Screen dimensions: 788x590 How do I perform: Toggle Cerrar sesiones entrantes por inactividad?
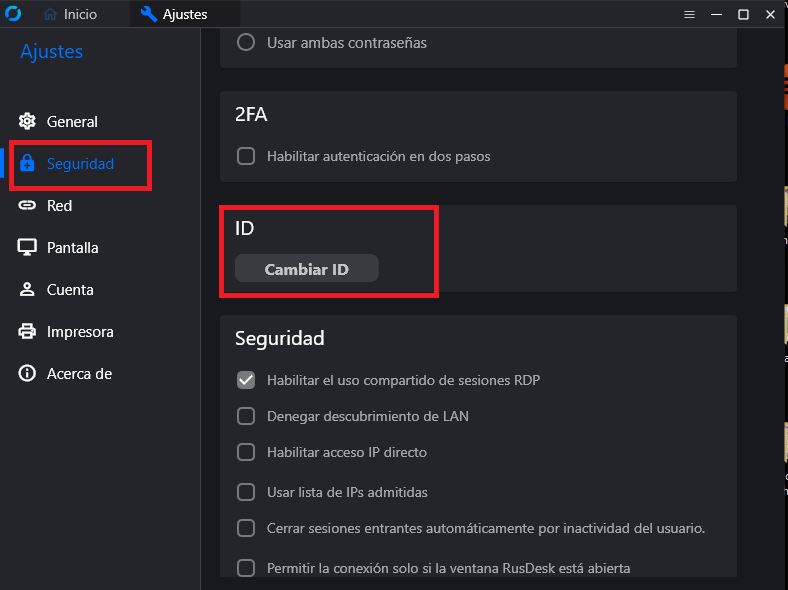(246, 528)
